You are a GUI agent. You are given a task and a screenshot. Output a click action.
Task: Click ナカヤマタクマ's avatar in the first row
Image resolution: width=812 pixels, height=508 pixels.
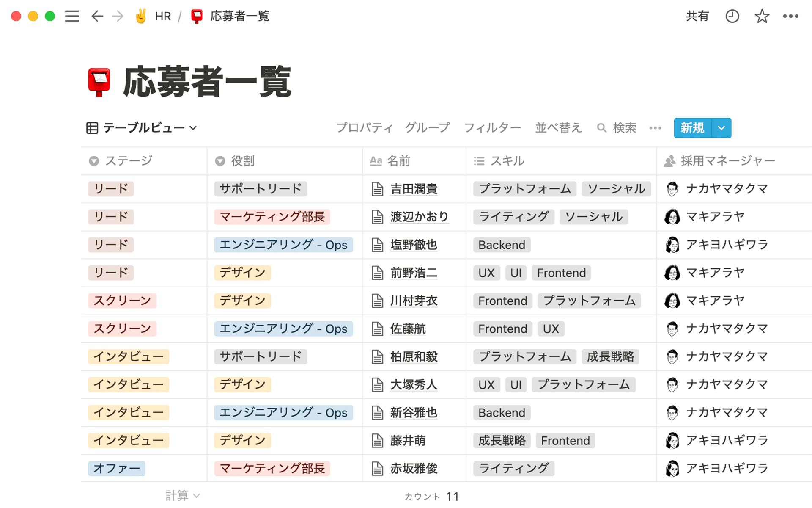[x=672, y=189]
